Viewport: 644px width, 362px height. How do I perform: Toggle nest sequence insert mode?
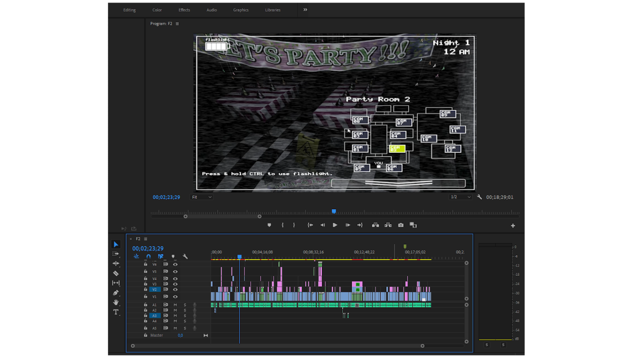136,256
